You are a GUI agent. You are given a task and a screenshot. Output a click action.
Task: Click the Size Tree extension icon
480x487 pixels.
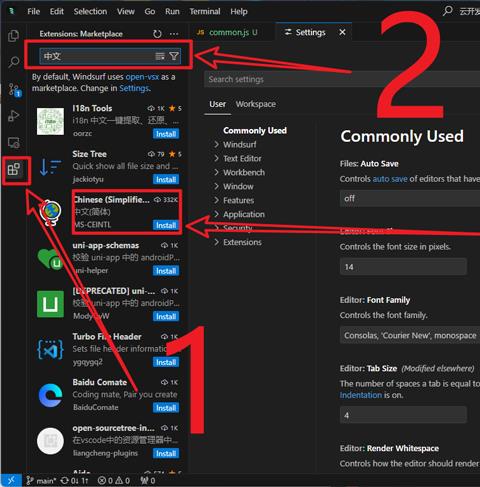click(x=50, y=167)
